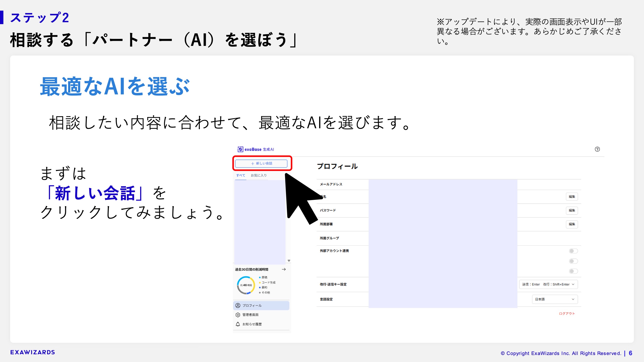Switch to the すべて tab
Screen dimensions: 644x362
(x=241, y=175)
